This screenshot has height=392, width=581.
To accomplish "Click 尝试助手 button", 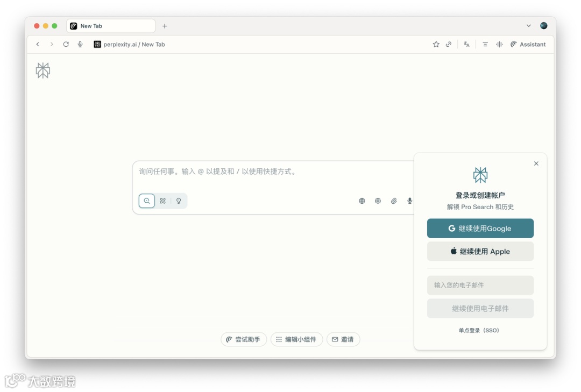I will tap(244, 339).
